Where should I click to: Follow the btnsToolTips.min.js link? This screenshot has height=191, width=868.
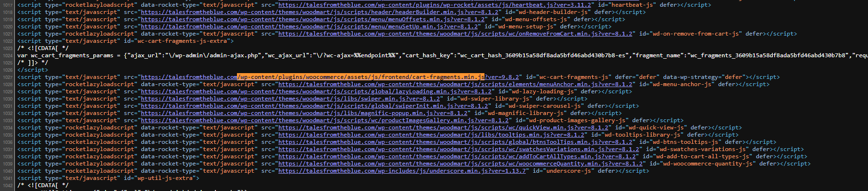coord(455,142)
